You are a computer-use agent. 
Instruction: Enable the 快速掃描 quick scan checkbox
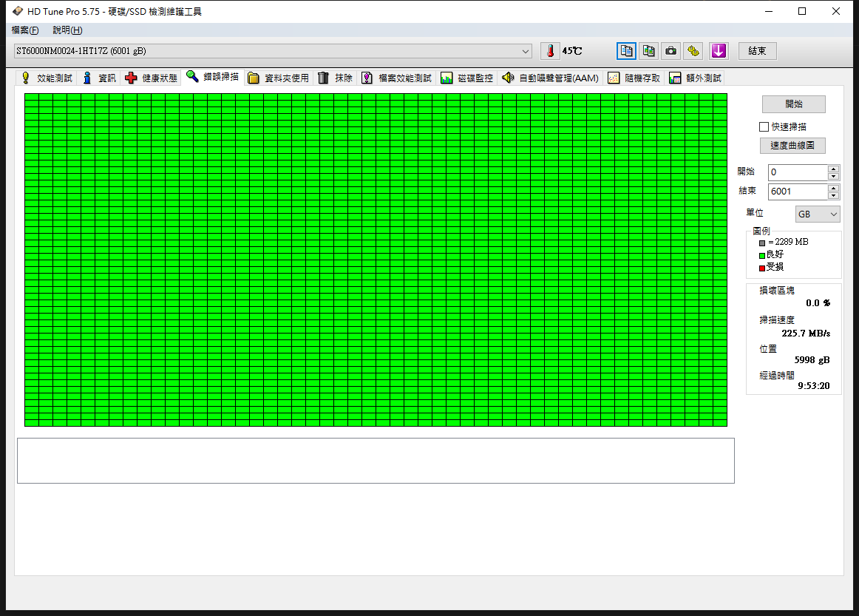764,126
